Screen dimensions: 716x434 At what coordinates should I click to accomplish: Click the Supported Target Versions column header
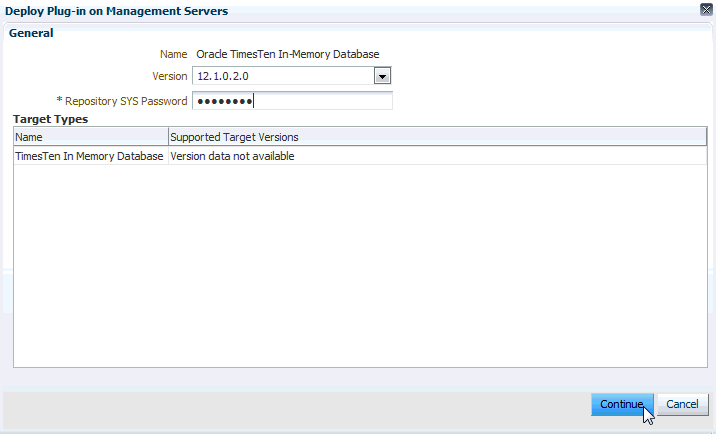[437, 137]
